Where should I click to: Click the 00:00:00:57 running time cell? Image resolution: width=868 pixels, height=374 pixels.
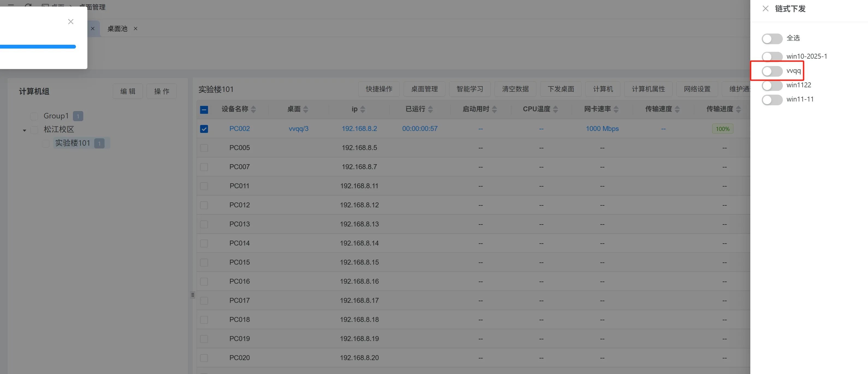point(420,128)
